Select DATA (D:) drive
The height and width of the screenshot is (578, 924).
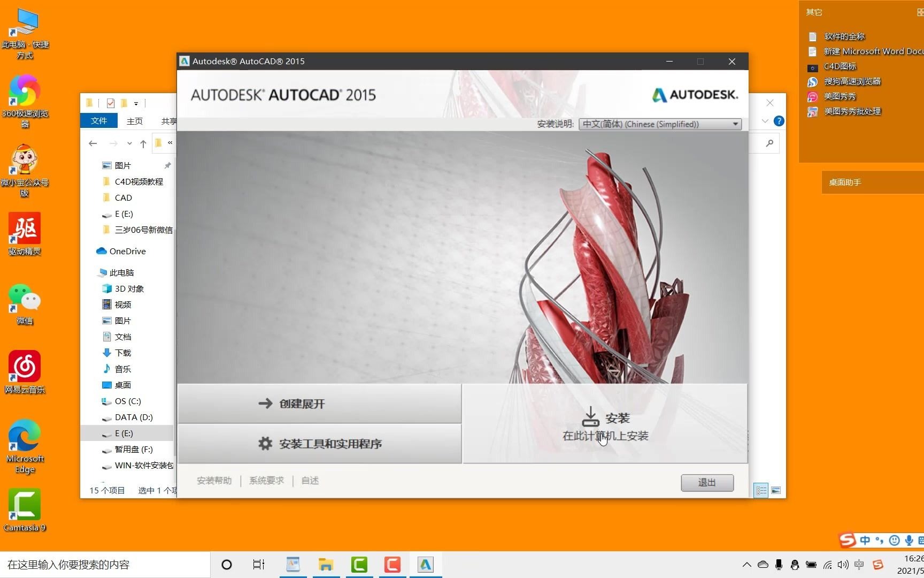click(x=133, y=417)
